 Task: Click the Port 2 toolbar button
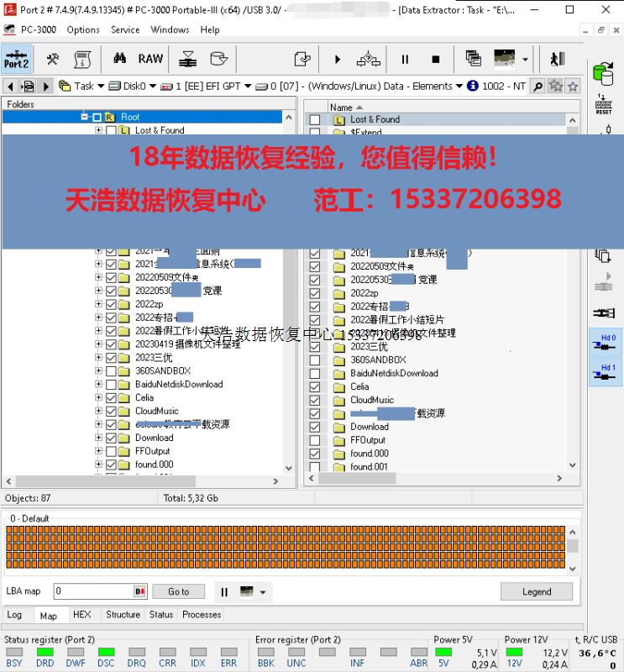point(16,58)
